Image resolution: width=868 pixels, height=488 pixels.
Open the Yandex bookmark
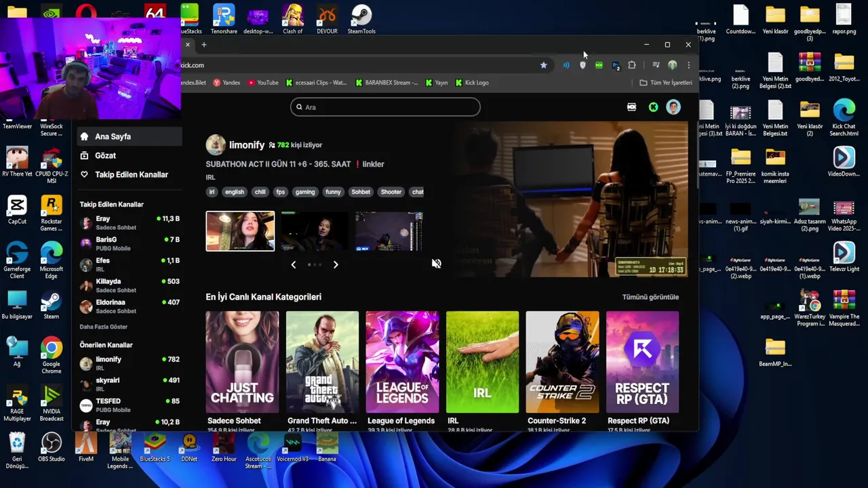coord(226,83)
